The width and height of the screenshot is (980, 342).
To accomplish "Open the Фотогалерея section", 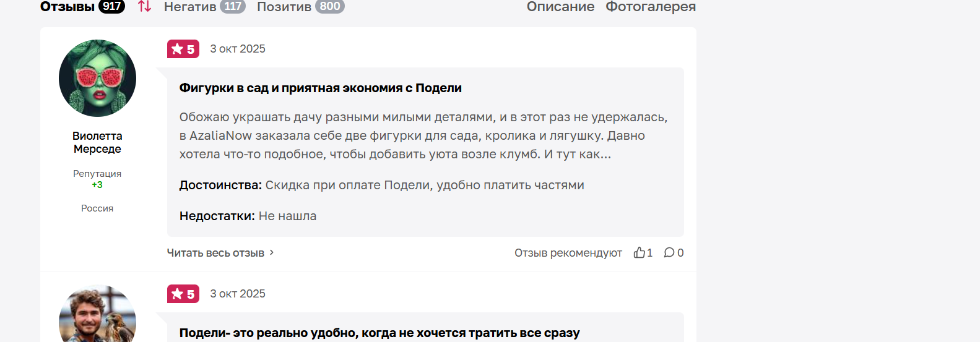I will click(x=651, y=6).
